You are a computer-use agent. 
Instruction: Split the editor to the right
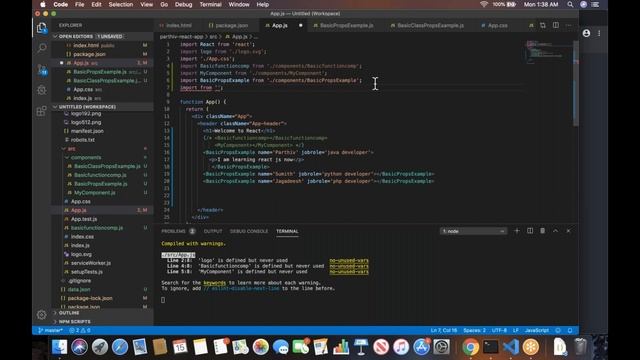556,25
